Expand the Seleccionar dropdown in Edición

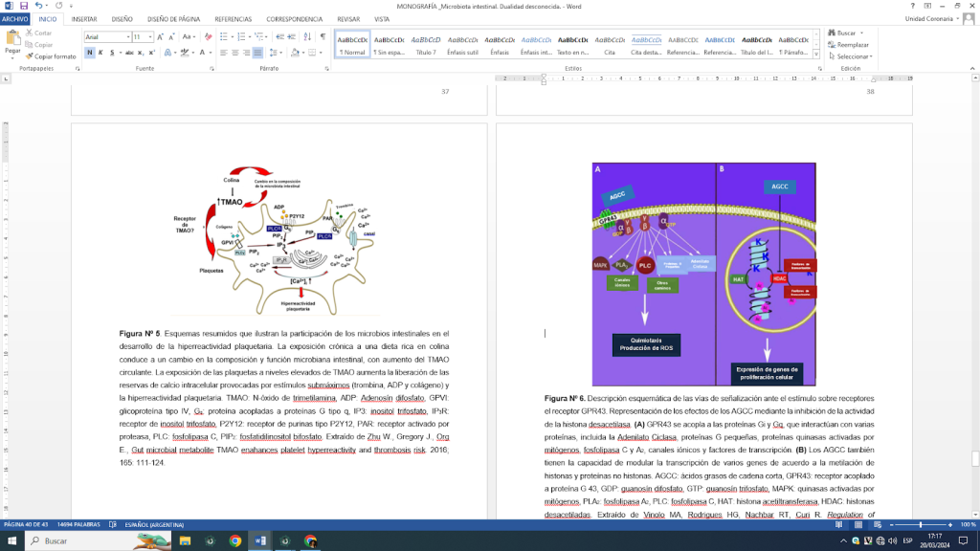pos(853,56)
